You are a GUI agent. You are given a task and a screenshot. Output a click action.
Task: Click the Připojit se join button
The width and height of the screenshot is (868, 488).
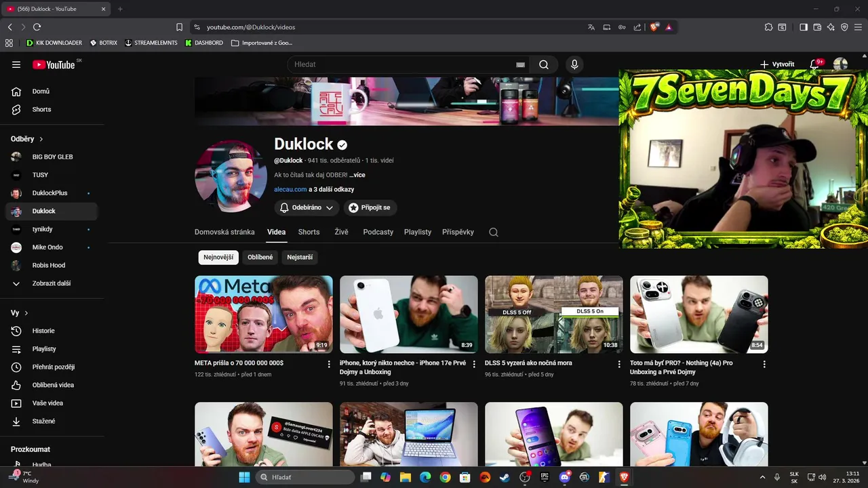370,207
